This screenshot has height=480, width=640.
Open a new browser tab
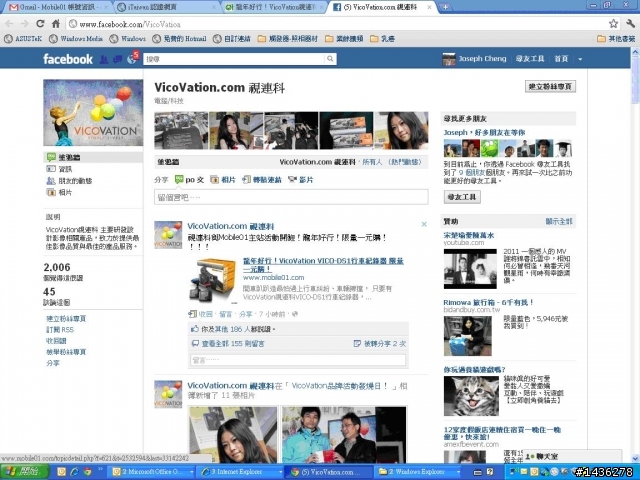(446, 7)
